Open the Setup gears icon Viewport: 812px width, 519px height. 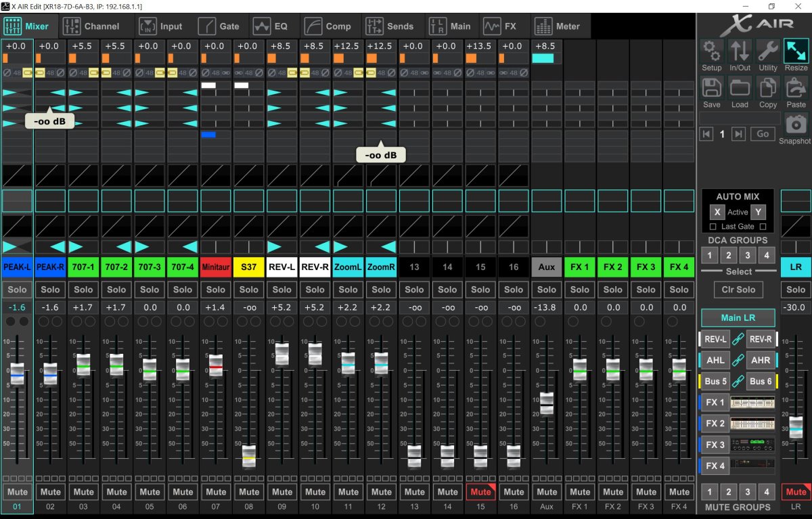[711, 51]
